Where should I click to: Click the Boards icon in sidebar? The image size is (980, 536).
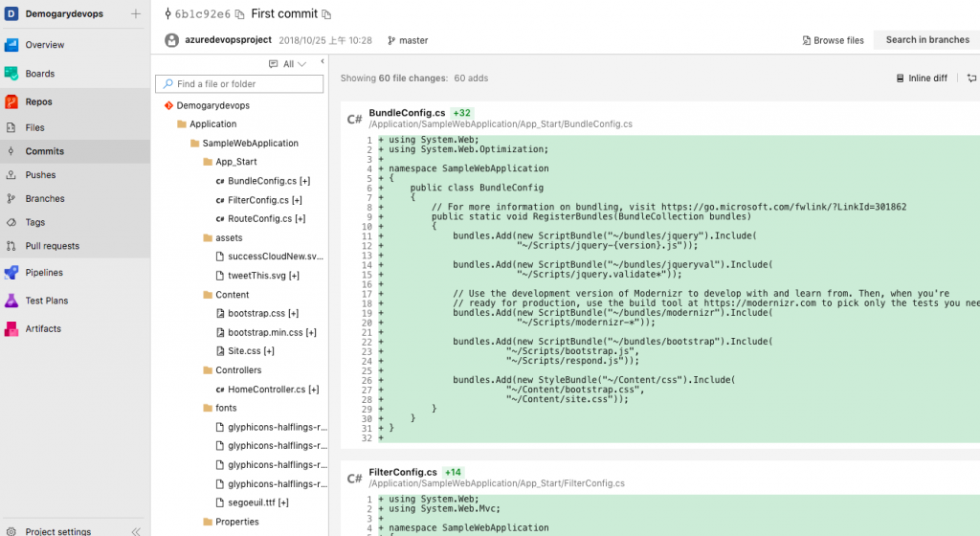(x=11, y=74)
